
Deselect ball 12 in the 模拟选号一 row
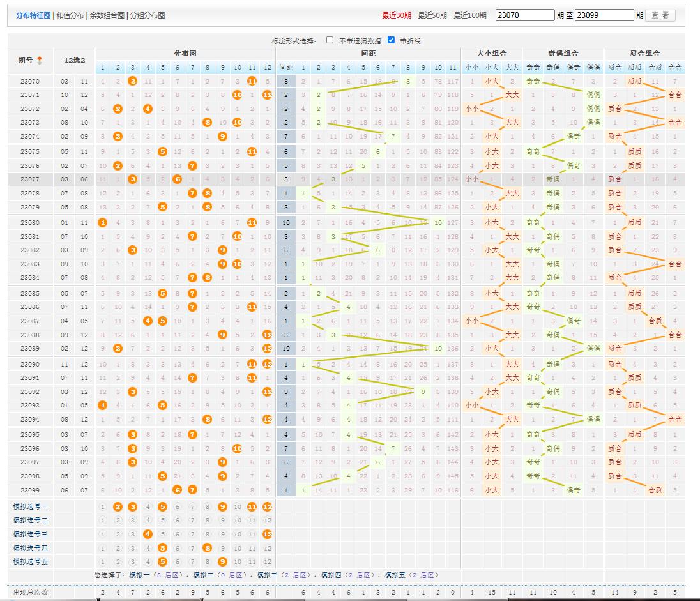click(x=268, y=506)
